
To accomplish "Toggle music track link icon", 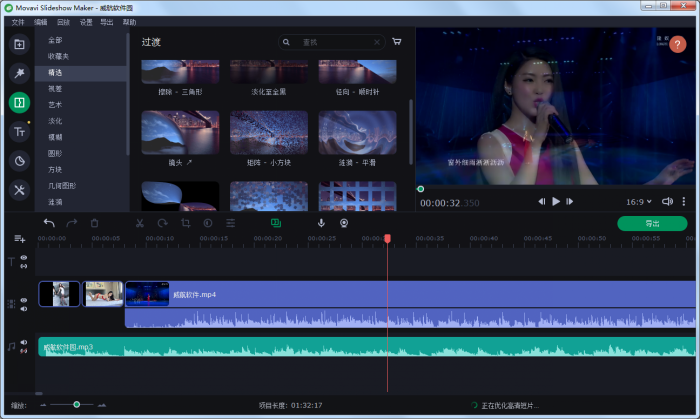I will 24,351.
